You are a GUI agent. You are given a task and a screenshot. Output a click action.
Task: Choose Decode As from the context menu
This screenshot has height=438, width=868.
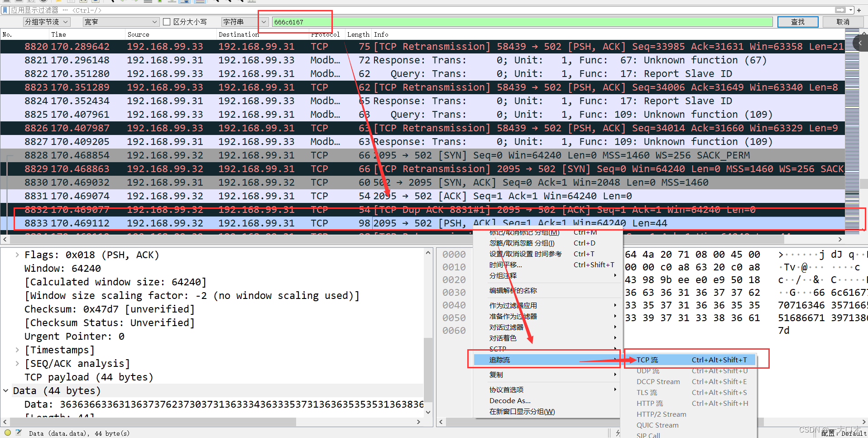pyautogui.click(x=510, y=400)
